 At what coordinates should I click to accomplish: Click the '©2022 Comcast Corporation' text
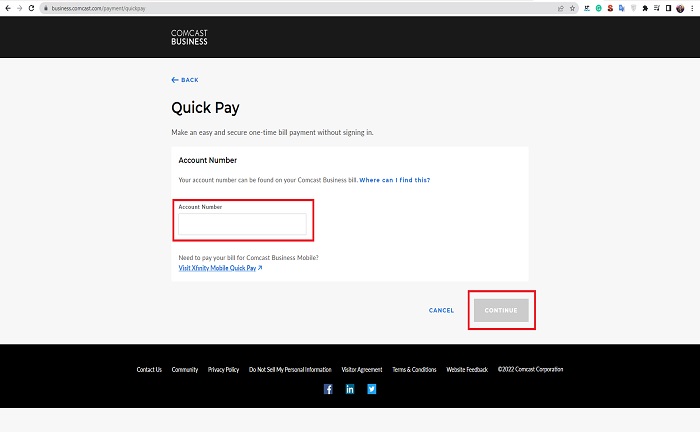pyautogui.click(x=530, y=370)
